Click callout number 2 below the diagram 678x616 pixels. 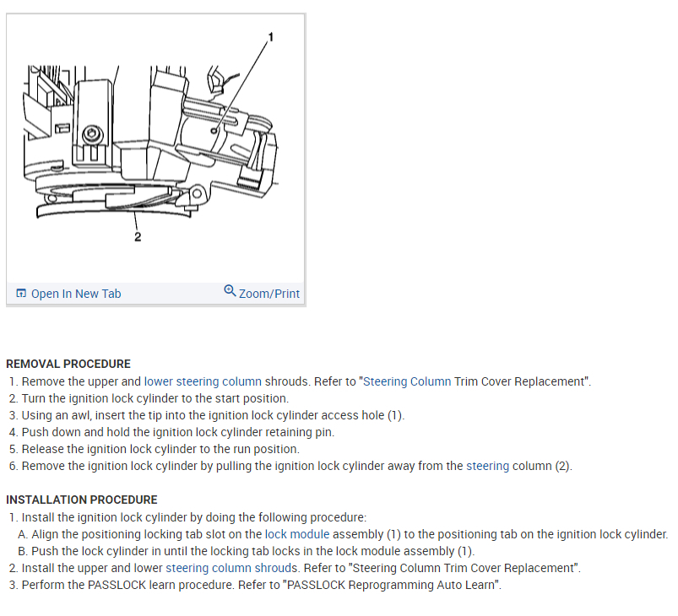(x=138, y=237)
